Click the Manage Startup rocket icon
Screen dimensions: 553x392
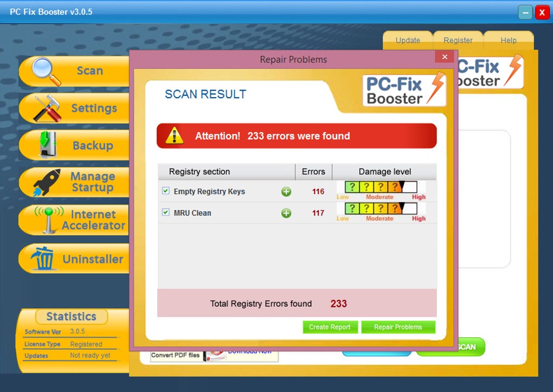(47, 182)
